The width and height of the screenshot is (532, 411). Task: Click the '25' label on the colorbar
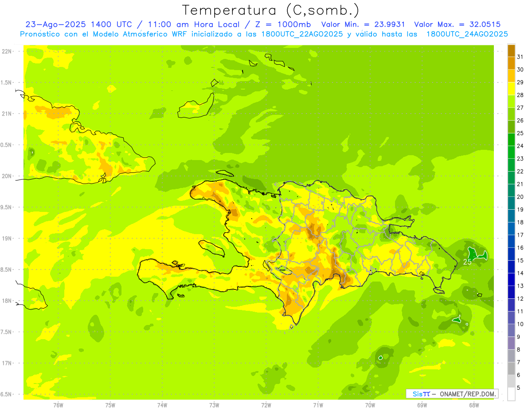tap(520, 133)
